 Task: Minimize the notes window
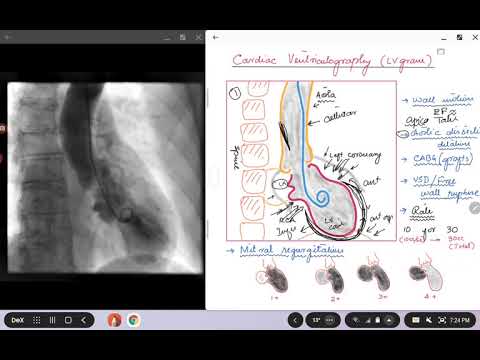(x=444, y=38)
